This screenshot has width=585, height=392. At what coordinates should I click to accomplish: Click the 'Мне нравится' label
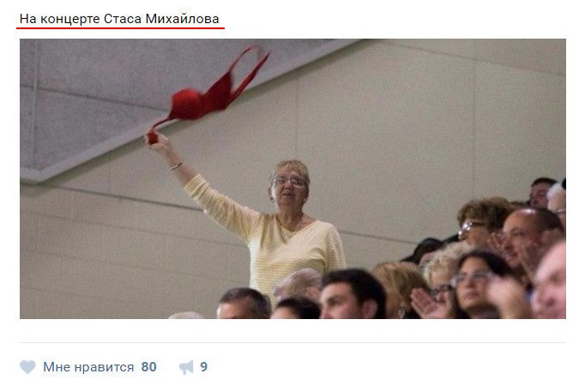[88, 367]
